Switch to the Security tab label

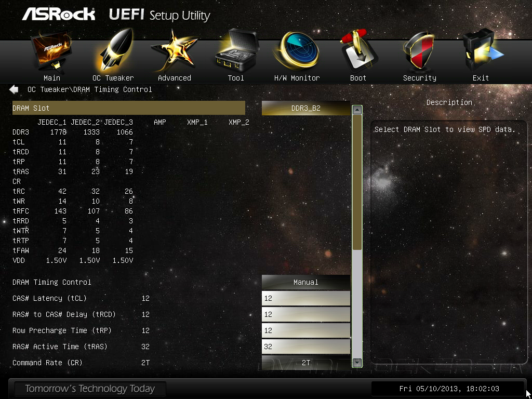tap(420, 78)
